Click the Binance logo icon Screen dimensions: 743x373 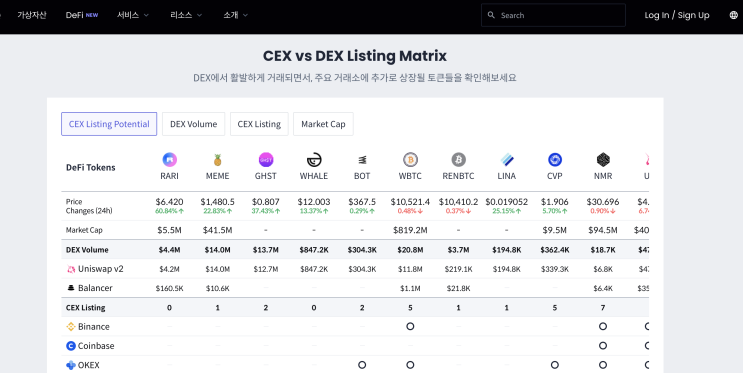coord(71,327)
